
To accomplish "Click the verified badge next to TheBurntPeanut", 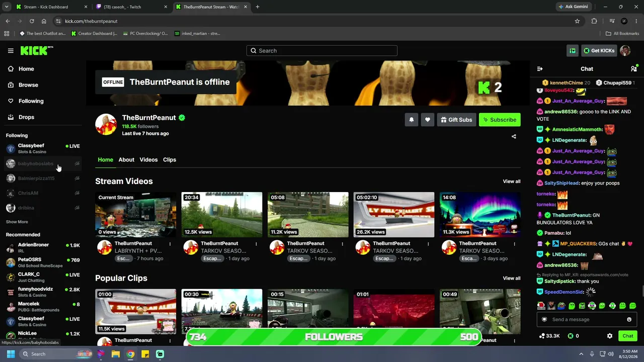I will coord(182,118).
